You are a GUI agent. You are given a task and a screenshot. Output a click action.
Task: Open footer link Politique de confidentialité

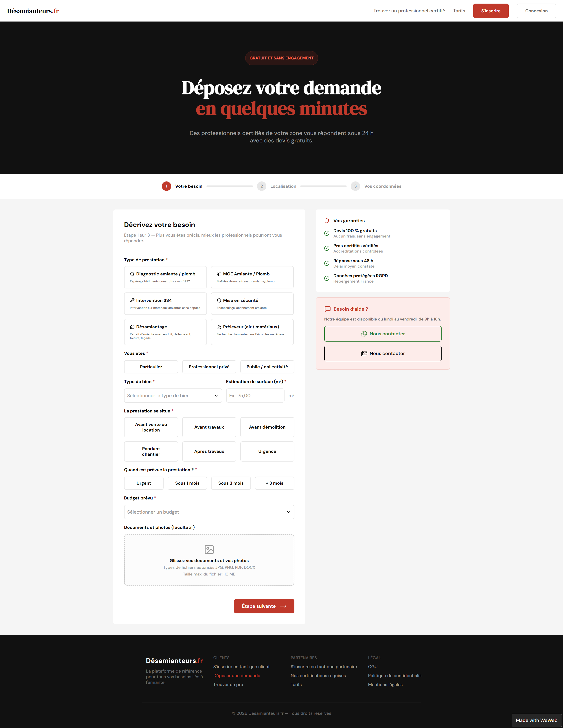[x=394, y=676]
